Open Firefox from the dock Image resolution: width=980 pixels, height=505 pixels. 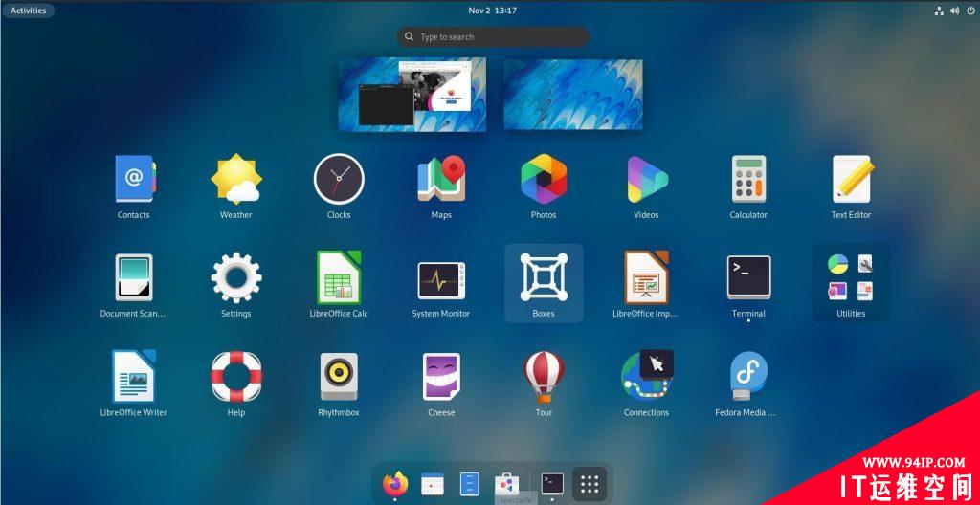coord(395,484)
